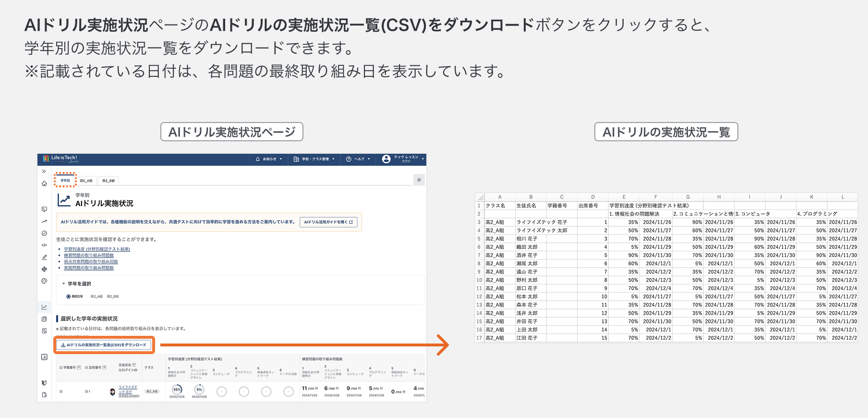Open sort dropdown next to 出席番号
The width and height of the screenshot is (868, 418).
point(104,368)
